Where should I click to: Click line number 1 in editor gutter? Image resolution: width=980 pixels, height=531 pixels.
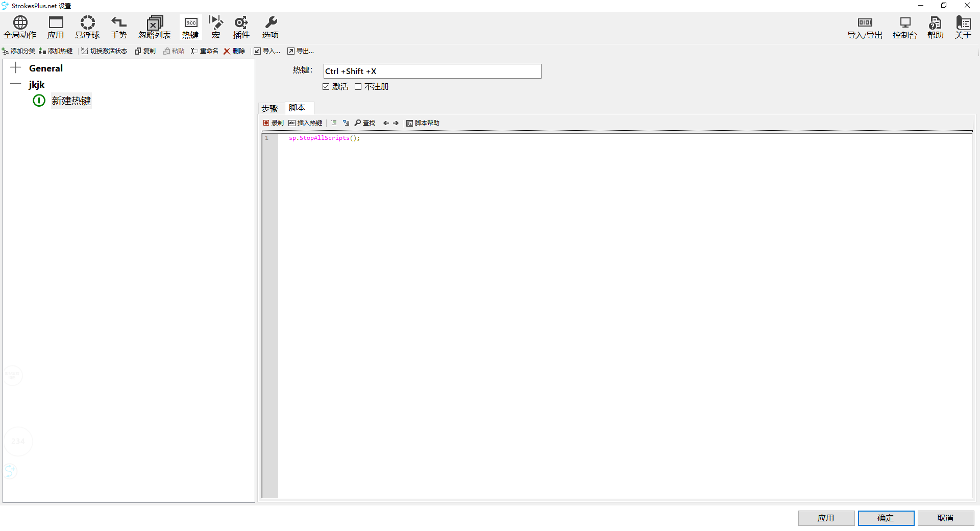[266, 138]
